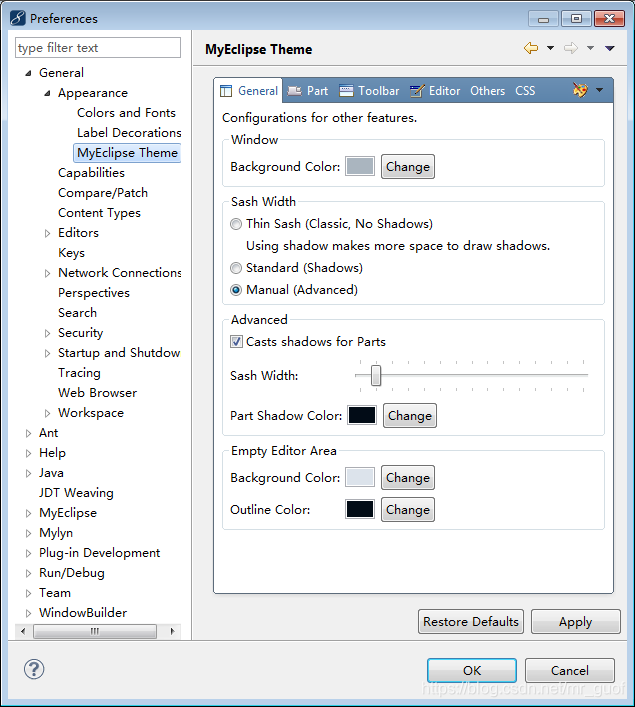635x707 pixels.
Task: Click the Sash Width slider handle
Action: pos(376,376)
